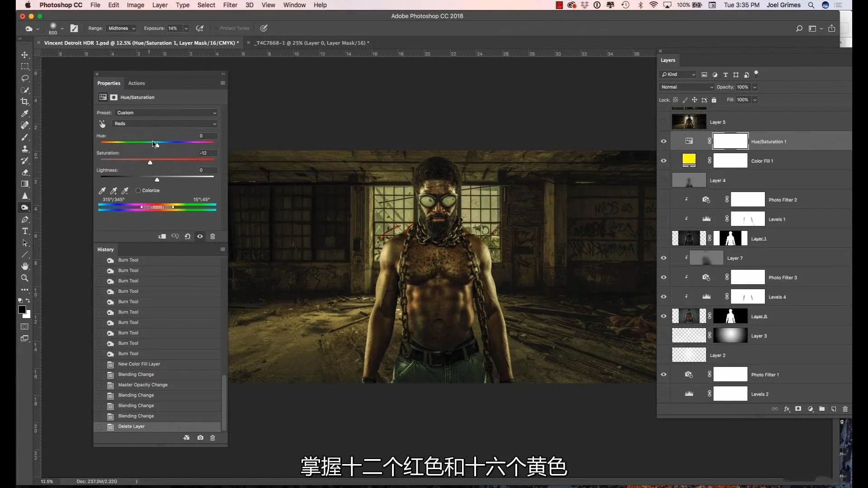Select the Delete Layer history state

[157, 427]
